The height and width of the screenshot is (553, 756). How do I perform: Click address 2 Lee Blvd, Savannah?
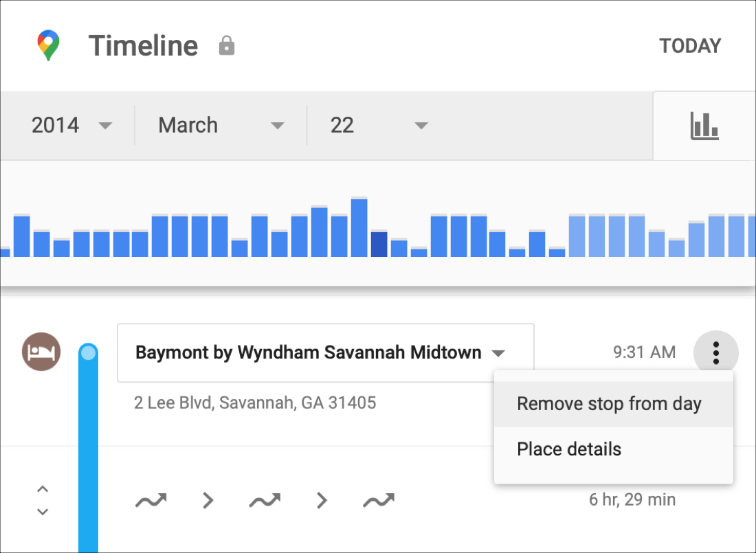tap(255, 403)
